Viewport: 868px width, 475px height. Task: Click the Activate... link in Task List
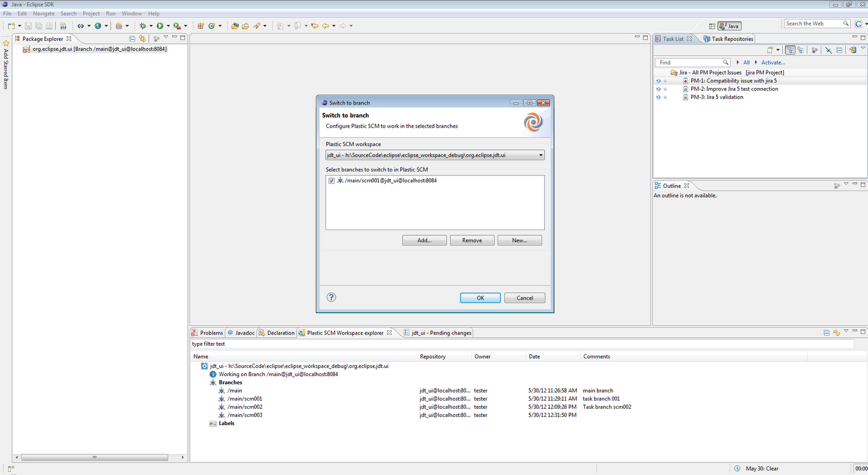773,62
